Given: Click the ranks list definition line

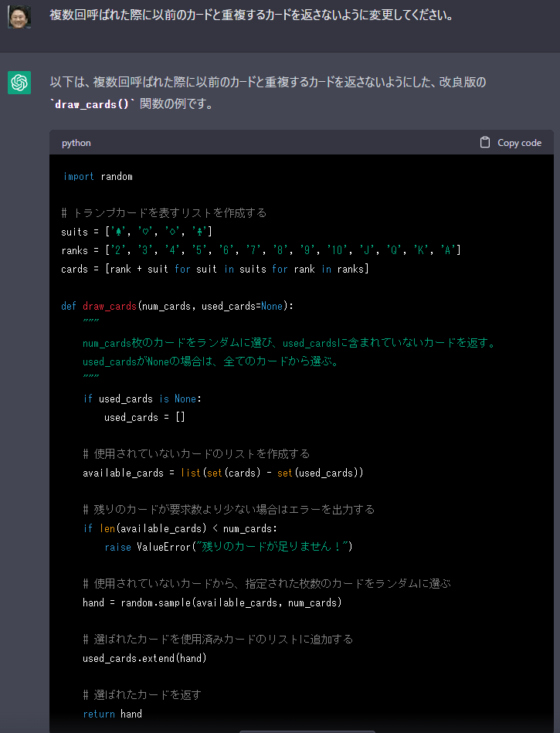Looking at the screenshot, I should [x=261, y=250].
